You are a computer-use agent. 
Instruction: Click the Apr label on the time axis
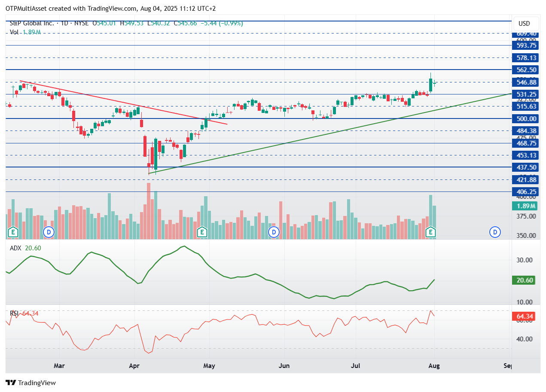click(x=135, y=366)
